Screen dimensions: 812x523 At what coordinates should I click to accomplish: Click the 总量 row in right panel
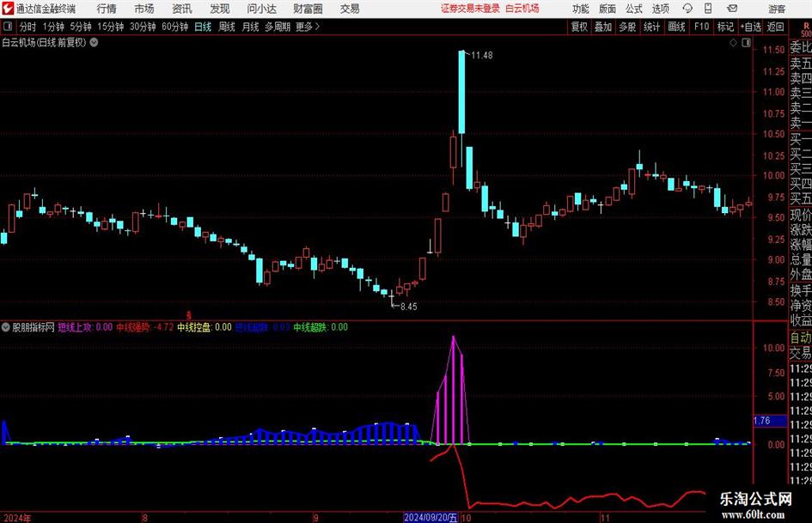tap(801, 260)
